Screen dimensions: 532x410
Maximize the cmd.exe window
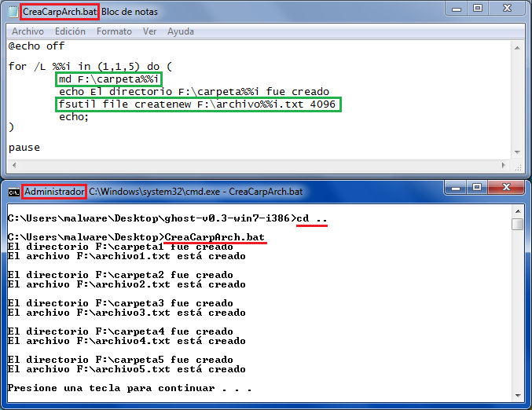pyautogui.click(x=477, y=188)
